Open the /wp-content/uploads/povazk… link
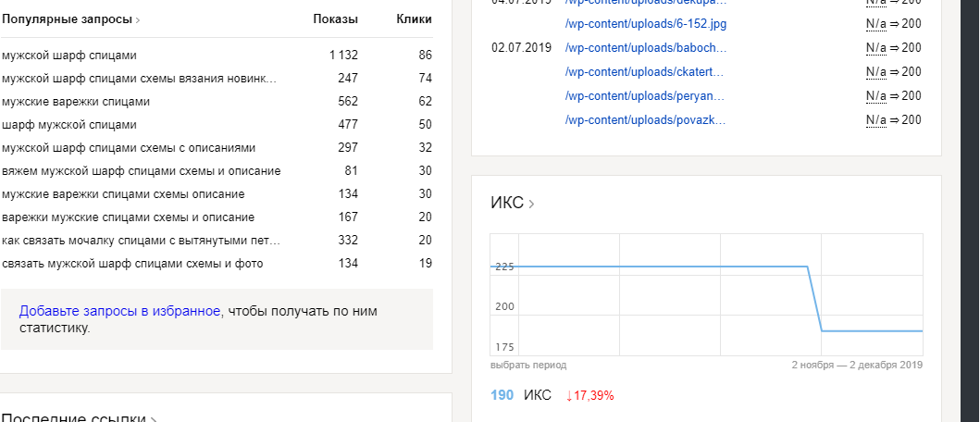The height and width of the screenshot is (422, 980). click(645, 120)
